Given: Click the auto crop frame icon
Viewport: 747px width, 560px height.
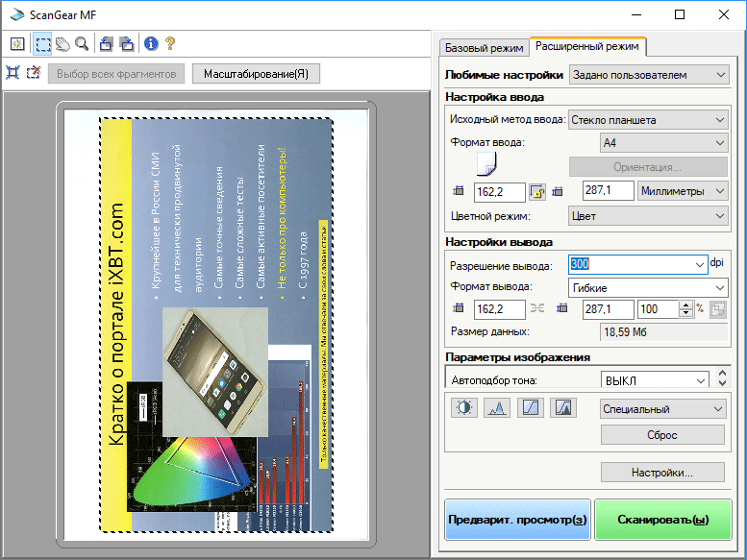Looking at the screenshot, I should click(12, 72).
